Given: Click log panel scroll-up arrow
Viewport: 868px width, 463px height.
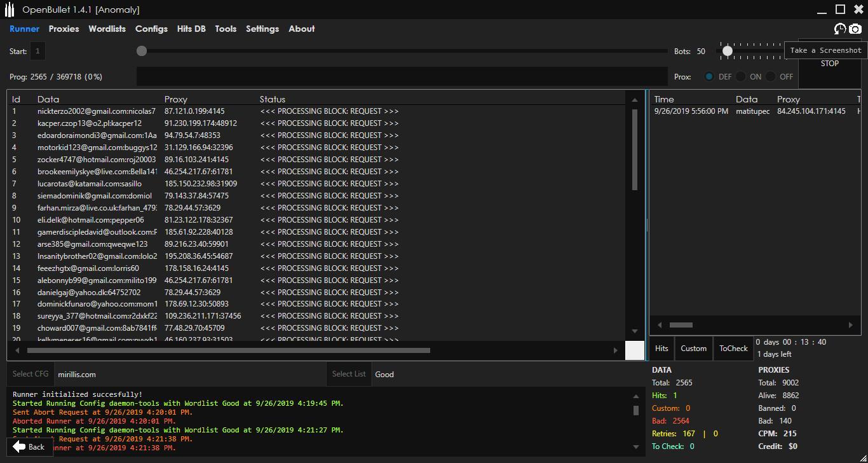Looking at the screenshot, I should coord(636,396).
